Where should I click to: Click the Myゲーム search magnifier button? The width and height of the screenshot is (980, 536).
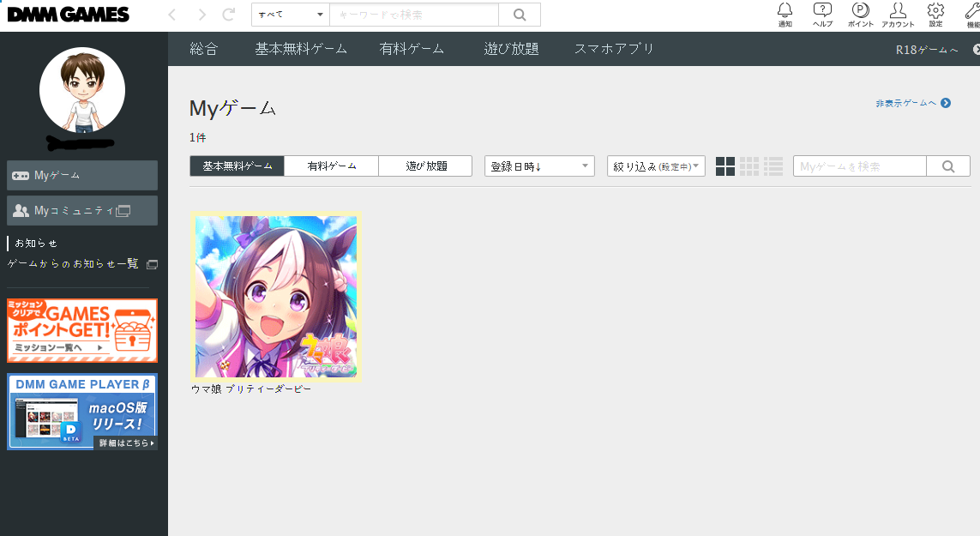(x=948, y=166)
